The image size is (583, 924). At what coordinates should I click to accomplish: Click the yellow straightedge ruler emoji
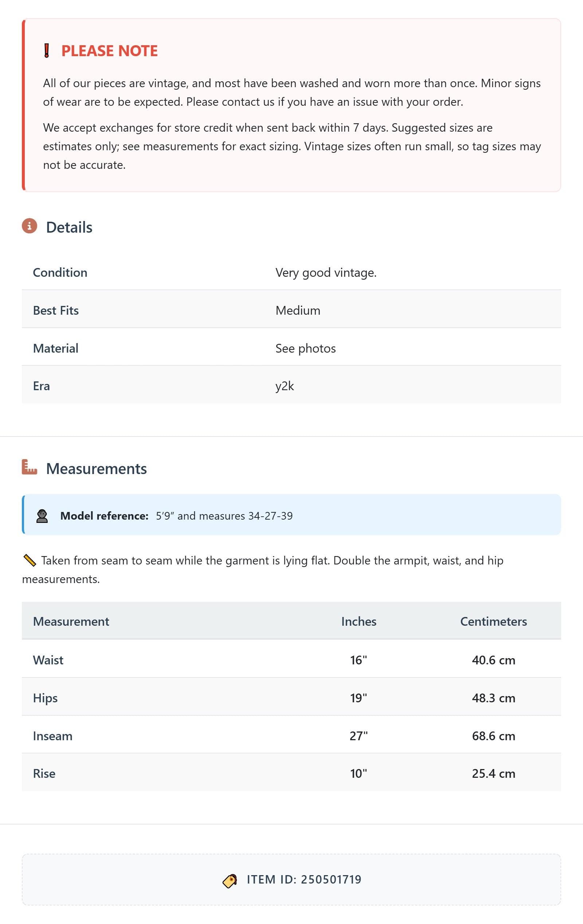[x=30, y=560]
